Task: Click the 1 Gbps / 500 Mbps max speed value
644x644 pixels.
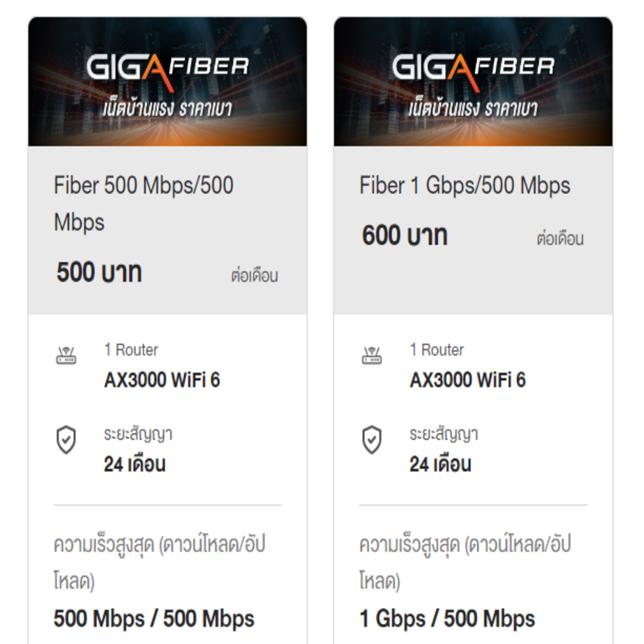Action: pos(447,618)
